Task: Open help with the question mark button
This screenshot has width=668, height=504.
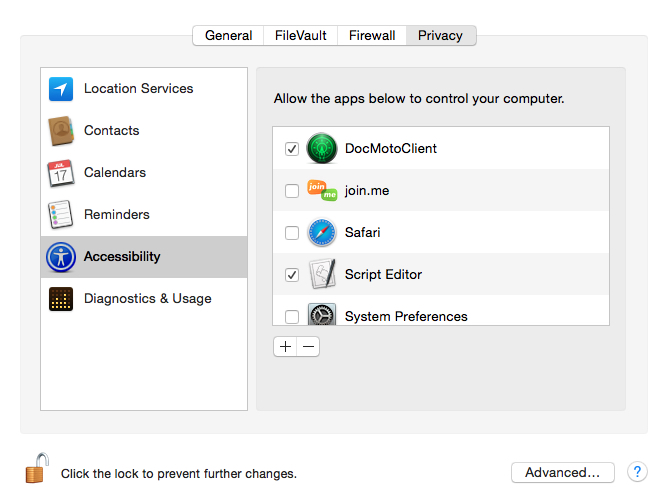Action: [637, 472]
